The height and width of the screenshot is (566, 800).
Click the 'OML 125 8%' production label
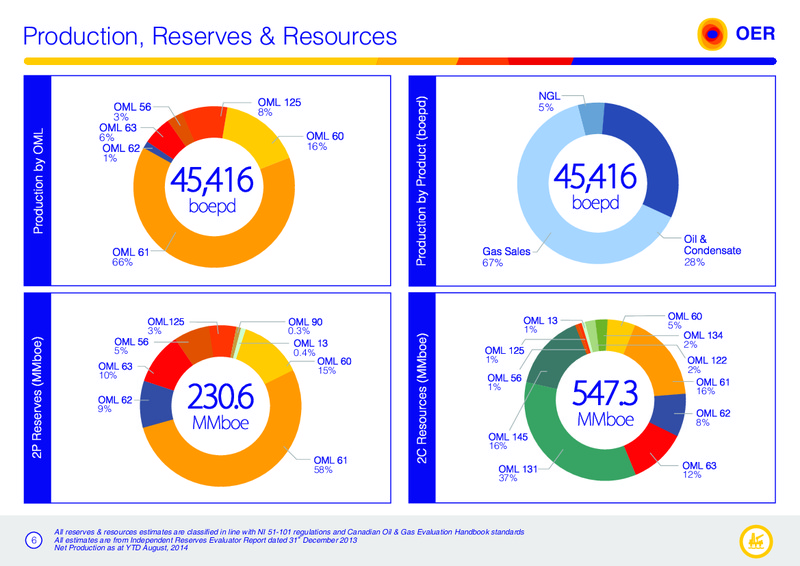(x=279, y=107)
